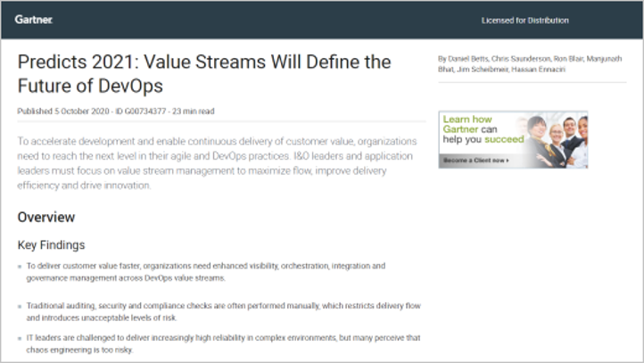Click the Predicts 2021 report title
This screenshot has width=644, height=363.
tap(204, 74)
